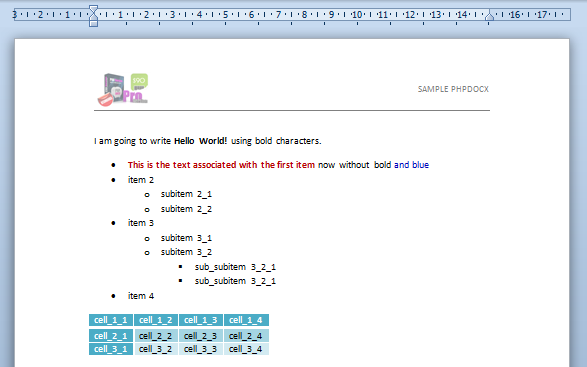Click the SAMPLE PHPDOCX header text
The height and width of the screenshot is (367, 587).
point(453,89)
